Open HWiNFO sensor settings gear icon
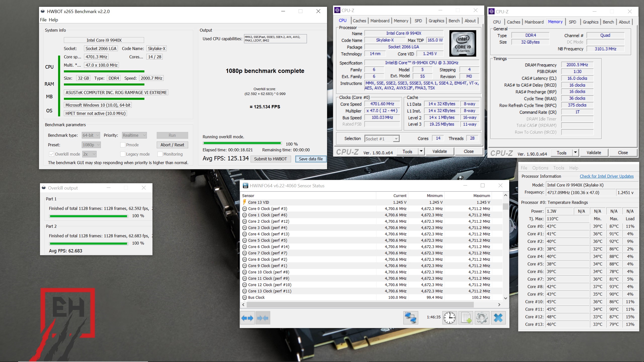This screenshot has height=362, width=644. click(x=482, y=318)
